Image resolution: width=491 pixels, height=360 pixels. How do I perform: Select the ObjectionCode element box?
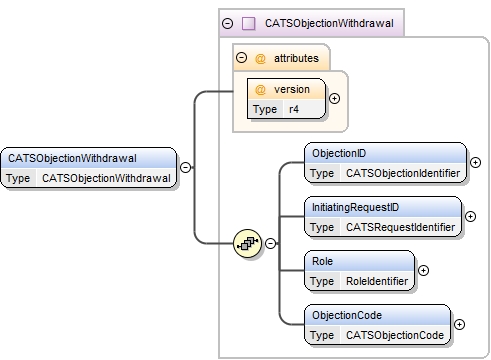(x=377, y=325)
